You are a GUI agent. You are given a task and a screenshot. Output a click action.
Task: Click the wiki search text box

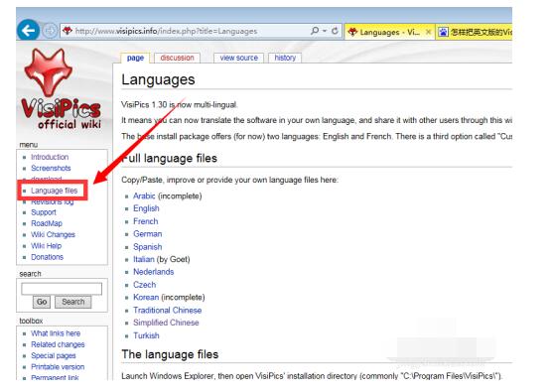coord(62,289)
